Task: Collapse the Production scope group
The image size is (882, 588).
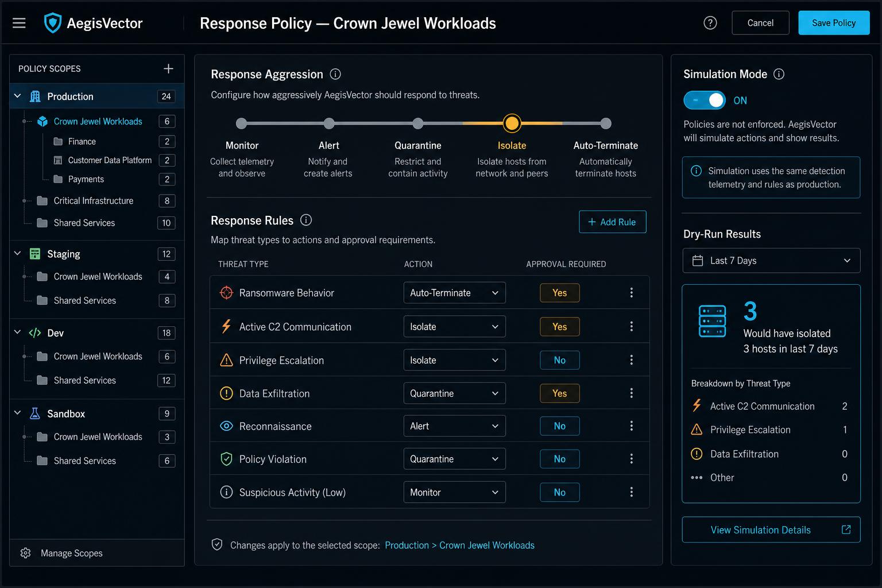Action: (x=18, y=96)
